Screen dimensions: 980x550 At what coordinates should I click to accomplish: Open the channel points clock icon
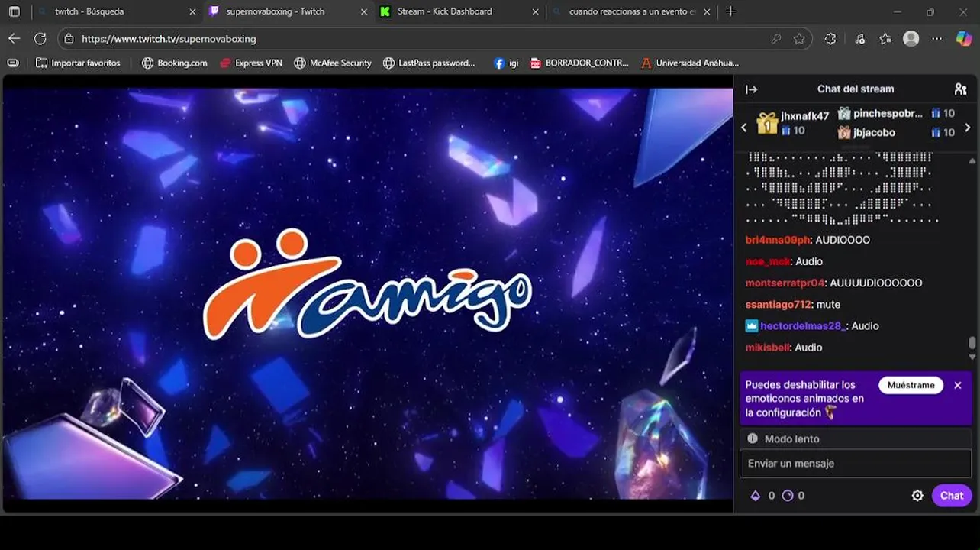[x=788, y=496]
